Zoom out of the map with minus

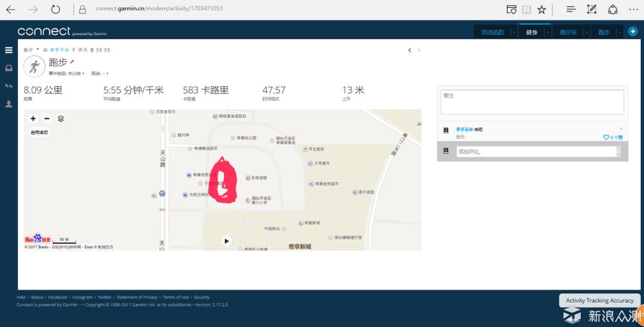click(46, 118)
